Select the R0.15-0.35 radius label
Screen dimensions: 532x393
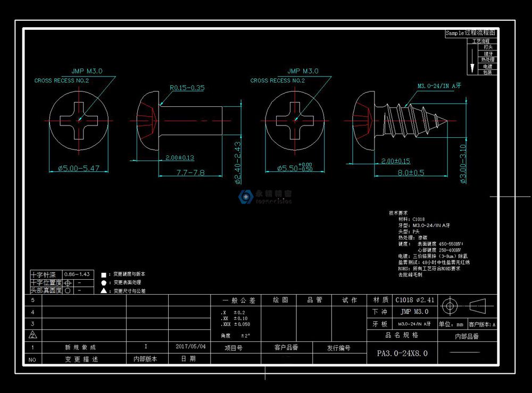[187, 88]
